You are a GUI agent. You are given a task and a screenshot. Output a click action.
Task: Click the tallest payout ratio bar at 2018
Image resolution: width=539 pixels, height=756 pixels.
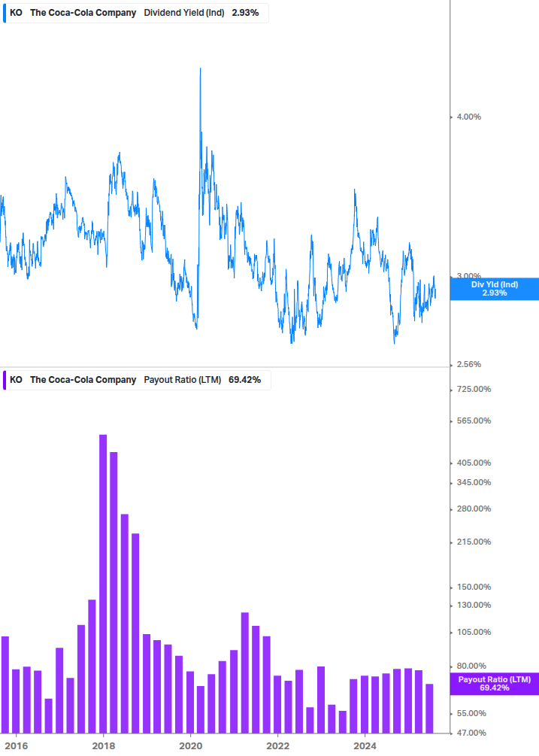coord(103,584)
